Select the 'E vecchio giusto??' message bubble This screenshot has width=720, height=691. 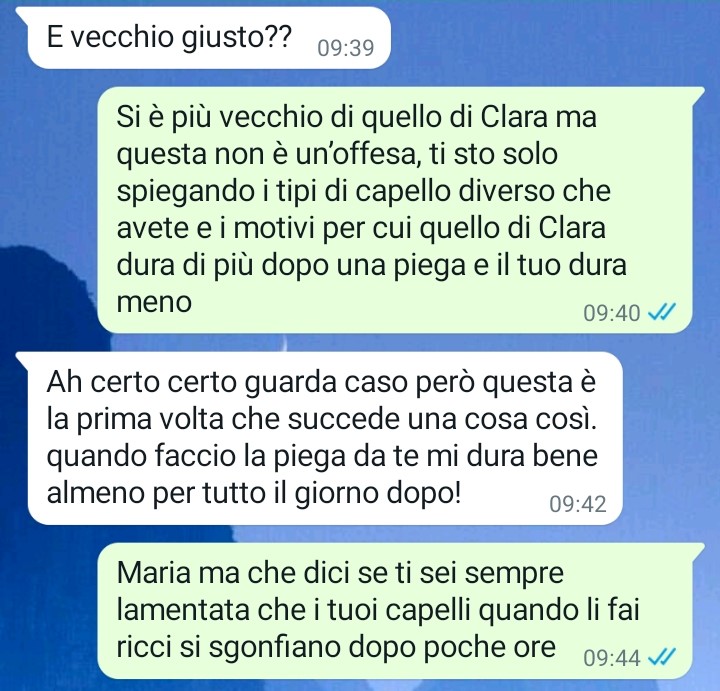(209, 38)
